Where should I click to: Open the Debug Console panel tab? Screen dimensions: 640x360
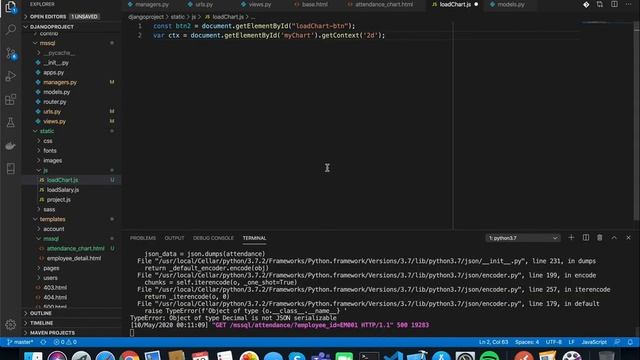213,238
